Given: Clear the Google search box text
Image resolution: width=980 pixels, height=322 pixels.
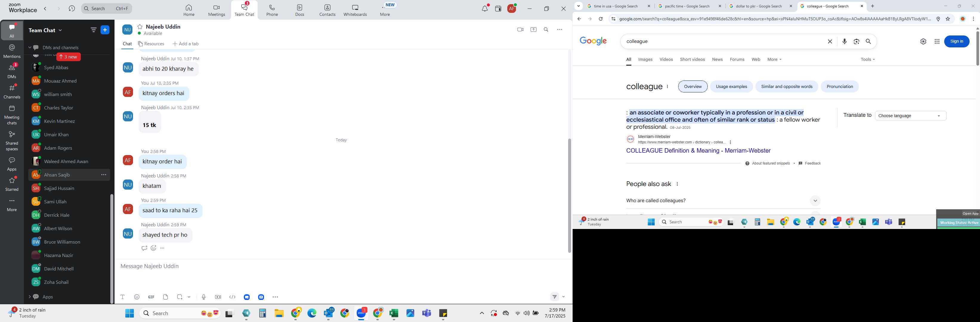Looking at the screenshot, I should (830, 41).
